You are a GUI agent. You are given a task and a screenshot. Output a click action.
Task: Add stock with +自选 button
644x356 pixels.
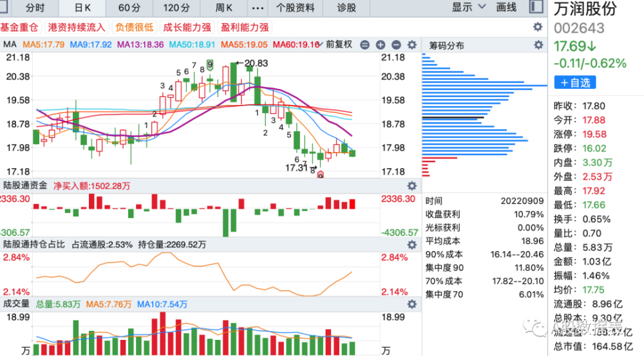point(575,82)
